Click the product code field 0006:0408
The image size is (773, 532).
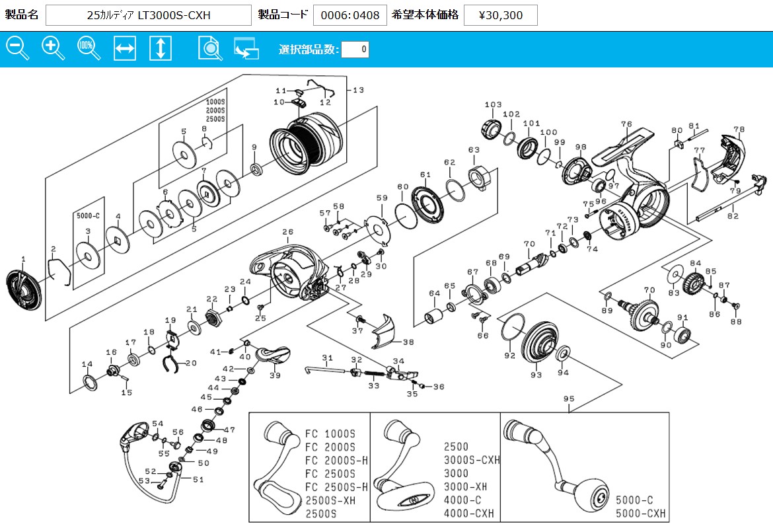click(350, 15)
